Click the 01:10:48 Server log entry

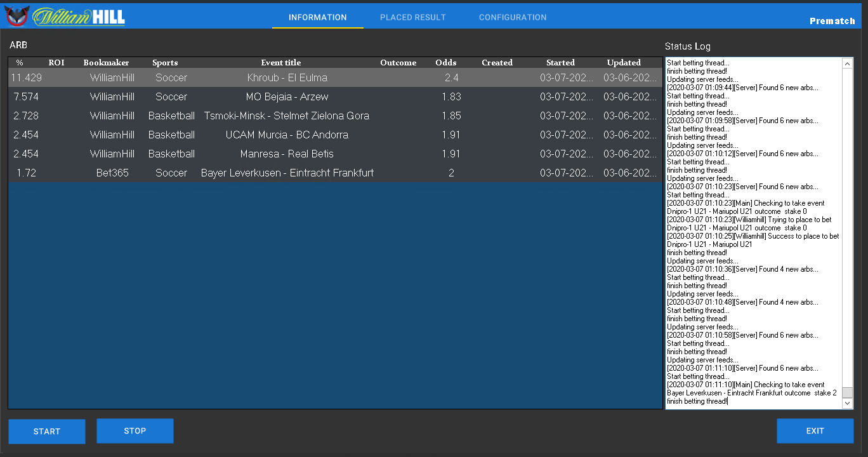(742, 302)
